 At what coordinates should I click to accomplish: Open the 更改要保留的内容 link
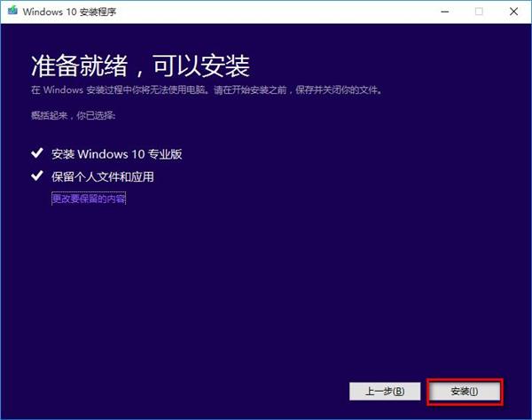coord(89,198)
